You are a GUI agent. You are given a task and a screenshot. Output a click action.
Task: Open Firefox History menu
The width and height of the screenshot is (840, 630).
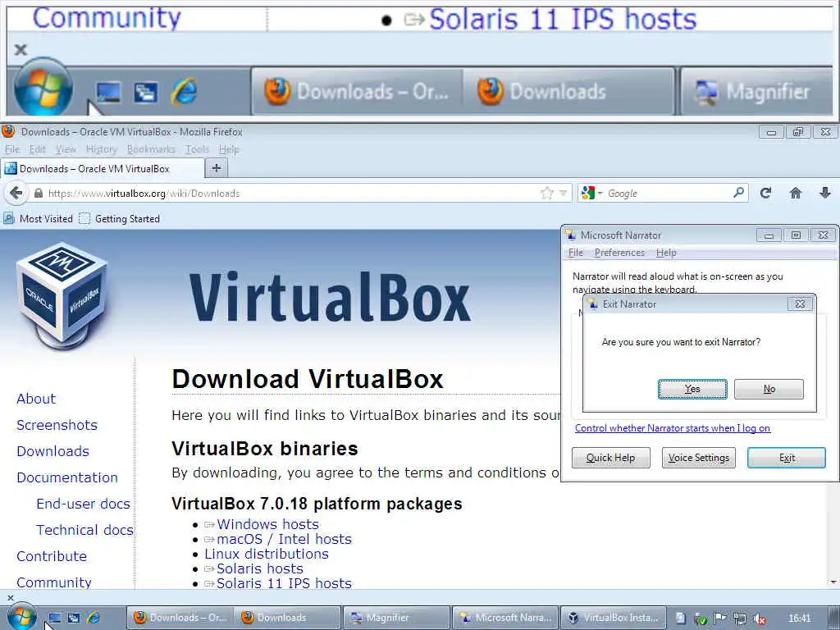[101, 149]
